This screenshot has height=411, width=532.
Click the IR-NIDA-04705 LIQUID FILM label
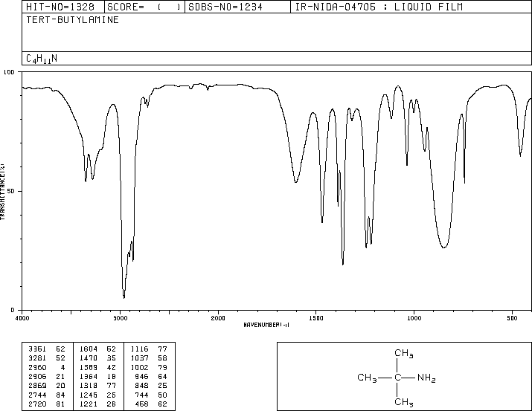tap(379, 7)
